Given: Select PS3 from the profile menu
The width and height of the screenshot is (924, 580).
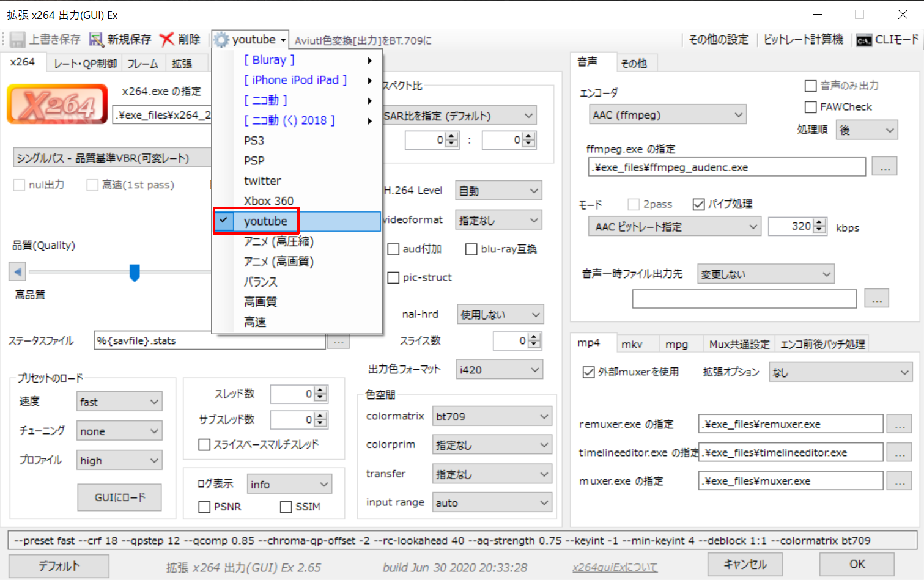Looking at the screenshot, I should pyautogui.click(x=254, y=140).
